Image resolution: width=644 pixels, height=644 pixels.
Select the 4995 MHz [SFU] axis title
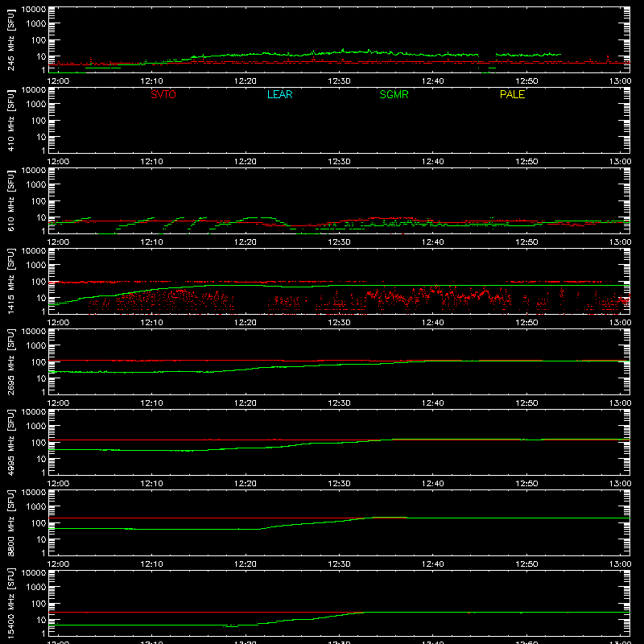click(x=11, y=442)
